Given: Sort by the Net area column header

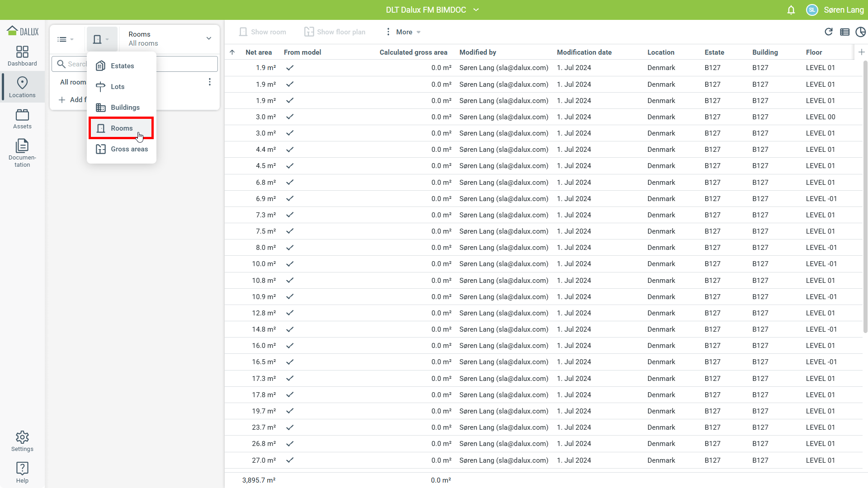Looking at the screenshot, I should [x=259, y=52].
